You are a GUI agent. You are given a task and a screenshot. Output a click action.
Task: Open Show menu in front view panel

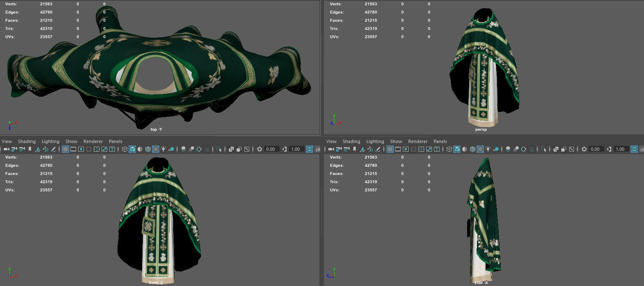(71, 141)
